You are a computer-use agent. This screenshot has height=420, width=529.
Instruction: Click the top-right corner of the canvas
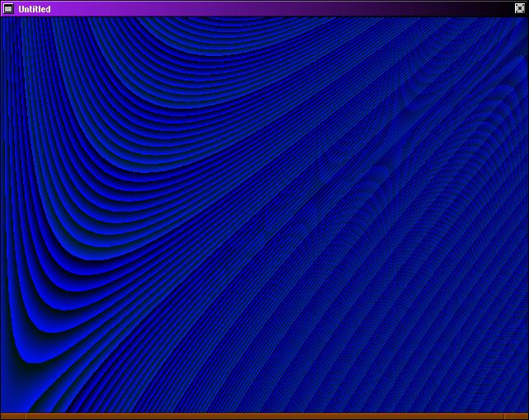pos(524,21)
